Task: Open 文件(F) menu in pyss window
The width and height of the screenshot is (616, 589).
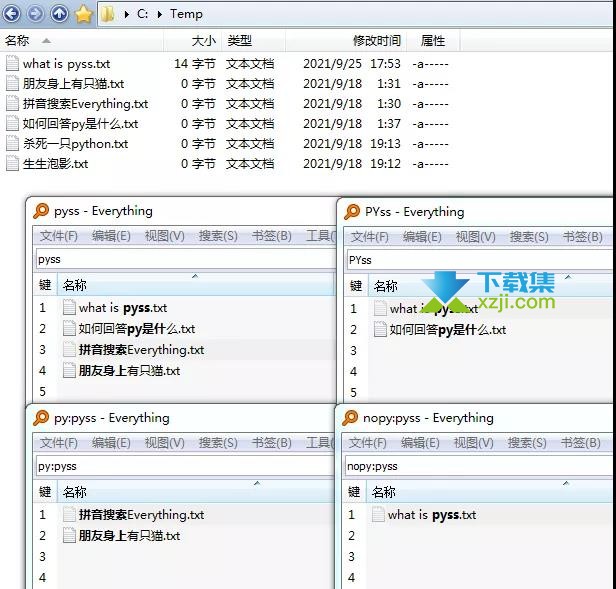Action: point(59,236)
